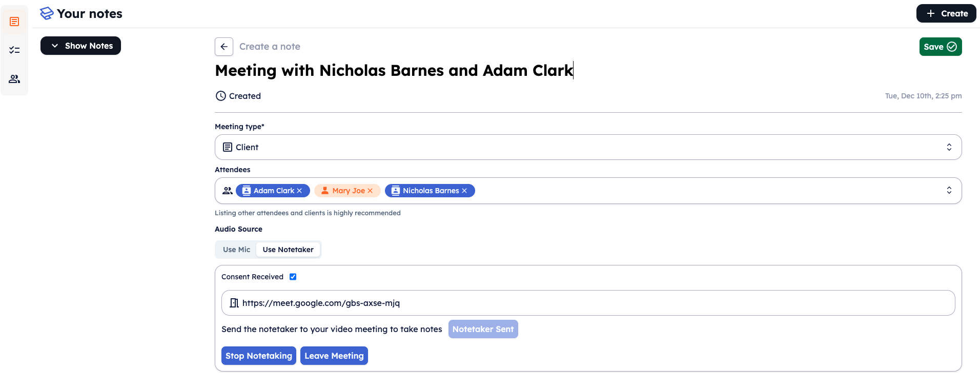Open the notes icon in left sidebar
Image resolution: width=980 pixels, height=391 pixels.
tap(14, 22)
